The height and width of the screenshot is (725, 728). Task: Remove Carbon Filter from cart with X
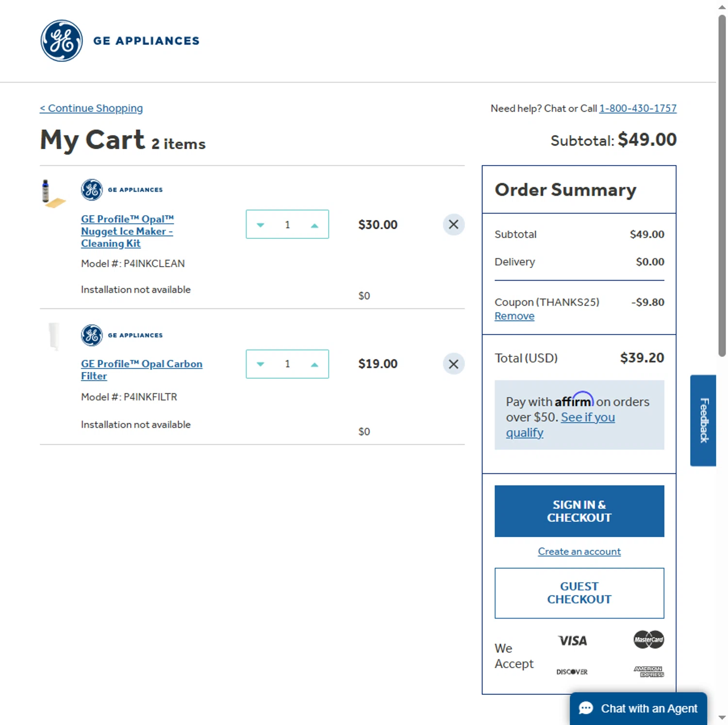click(453, 364)
